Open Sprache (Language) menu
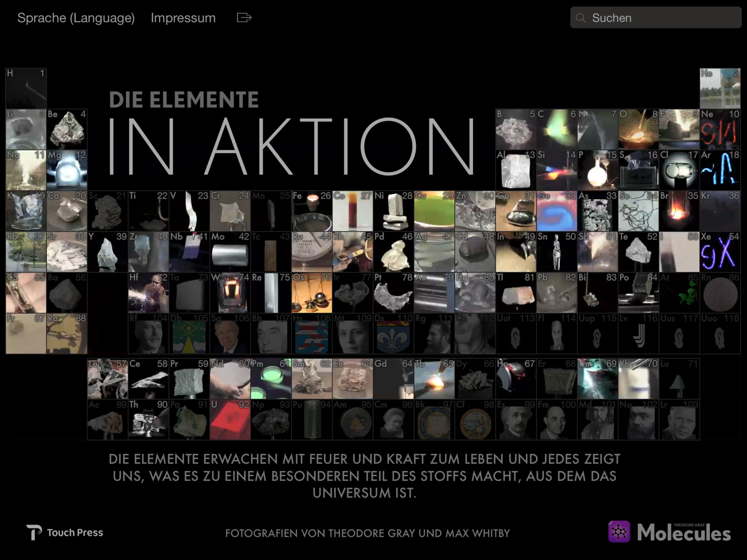 pyautogui.click(x=76, y=18)
